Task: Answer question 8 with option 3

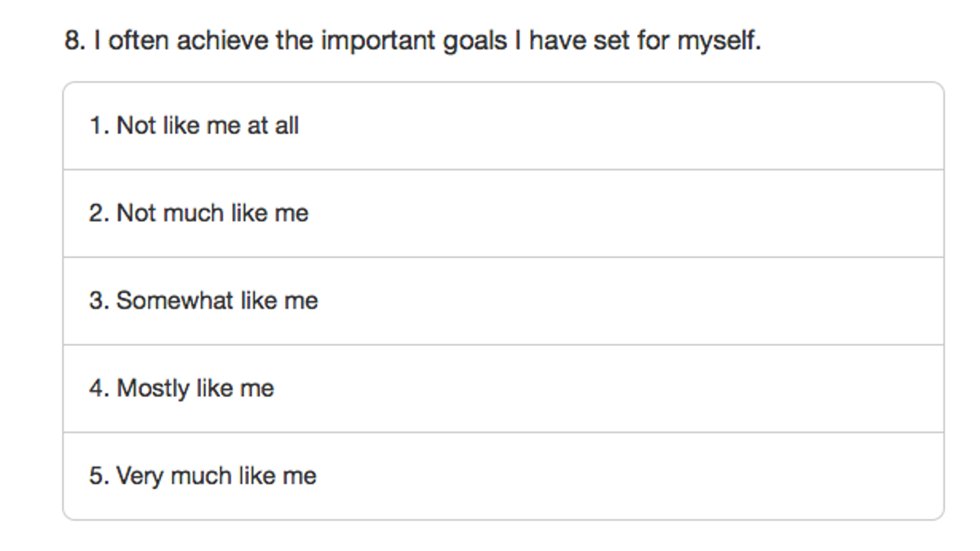Action: click(x=503, y=300)
